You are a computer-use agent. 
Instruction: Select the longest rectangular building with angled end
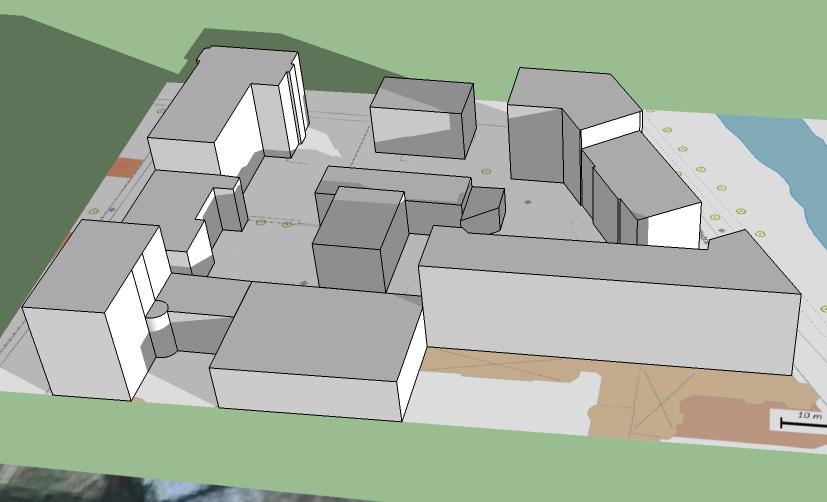[x=610, y=302]
